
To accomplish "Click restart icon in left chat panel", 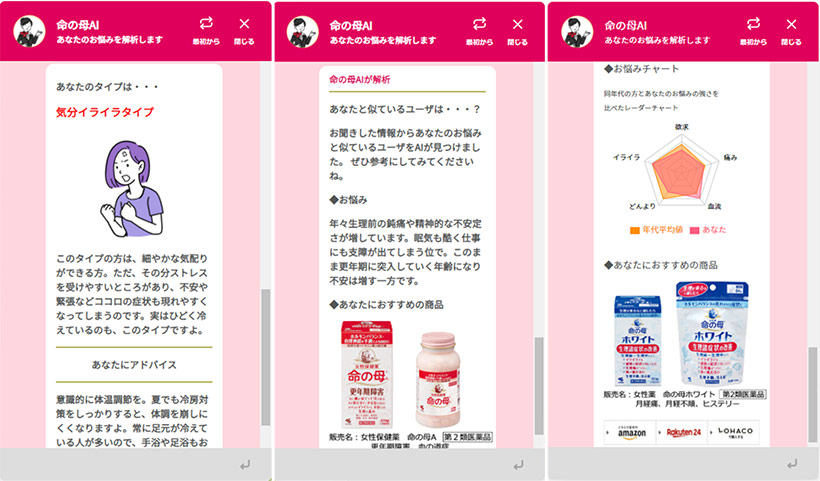I will coord(206,24).
